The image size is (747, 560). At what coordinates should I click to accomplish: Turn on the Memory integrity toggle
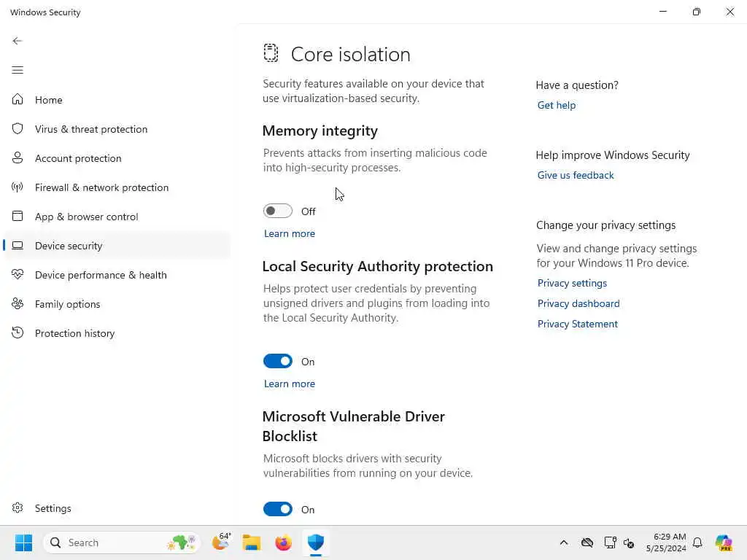click(x=278, y=211)
